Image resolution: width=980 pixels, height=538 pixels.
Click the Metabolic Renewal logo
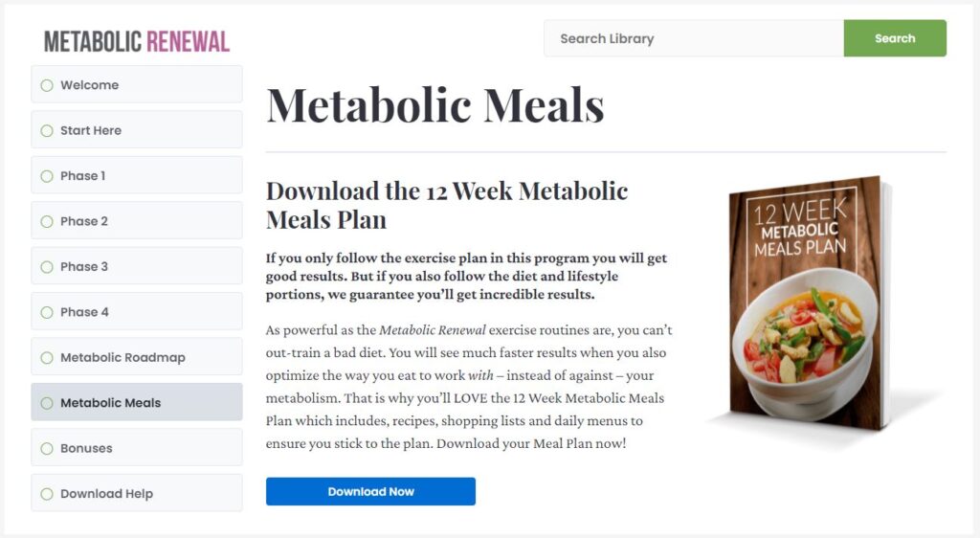(x=136, y=42)
